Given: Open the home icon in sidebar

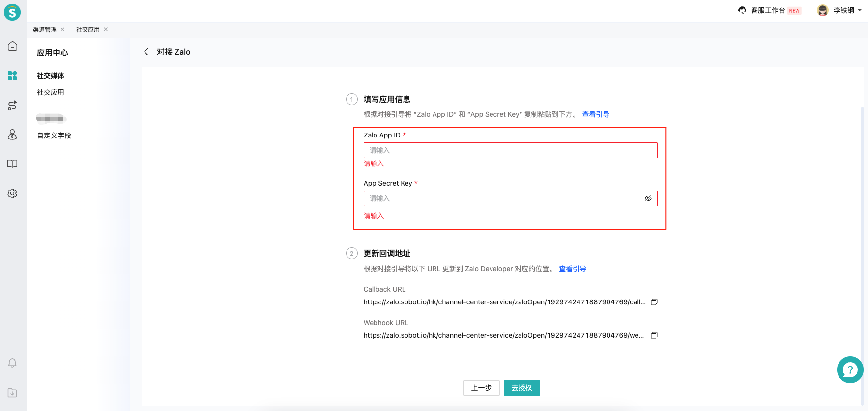Looking at the screenshot, I should tap(12, 46).
